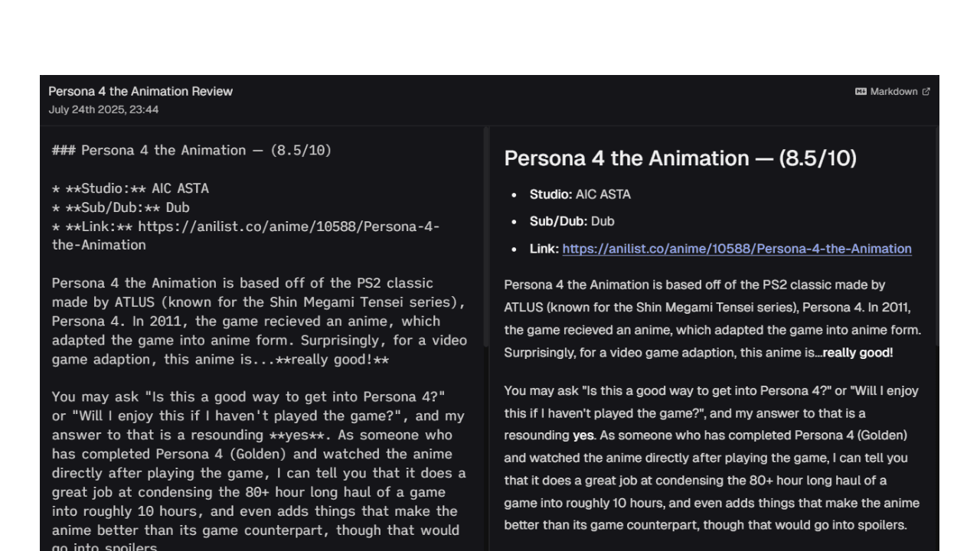Click the source pane vertical scrollbar
This screenshot has height=551, width=980.
(x=486, y=237)
